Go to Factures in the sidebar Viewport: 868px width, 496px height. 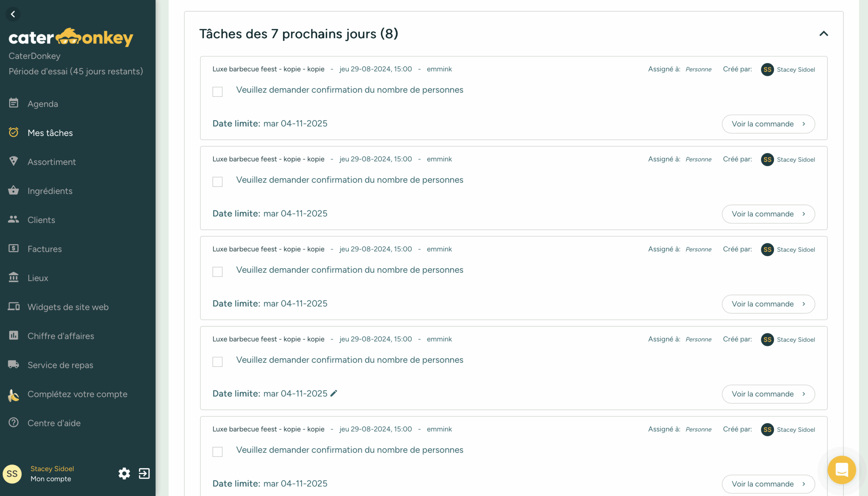45,249
